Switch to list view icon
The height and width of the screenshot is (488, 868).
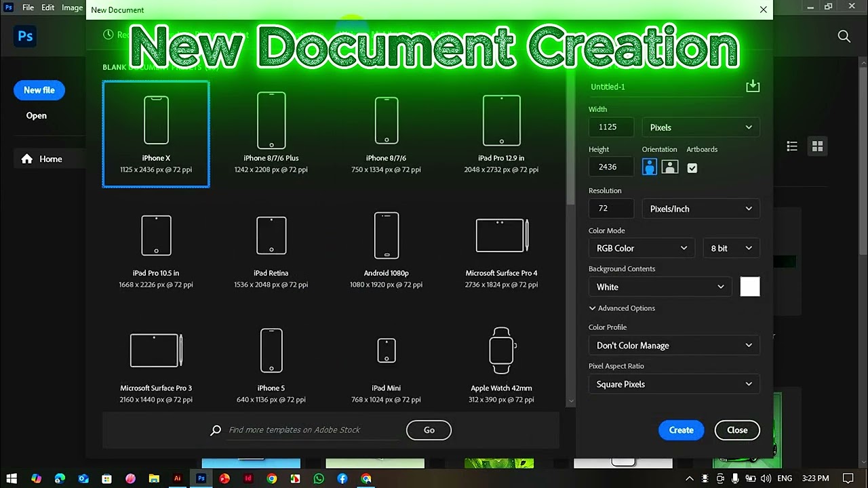tap(791, 146)
